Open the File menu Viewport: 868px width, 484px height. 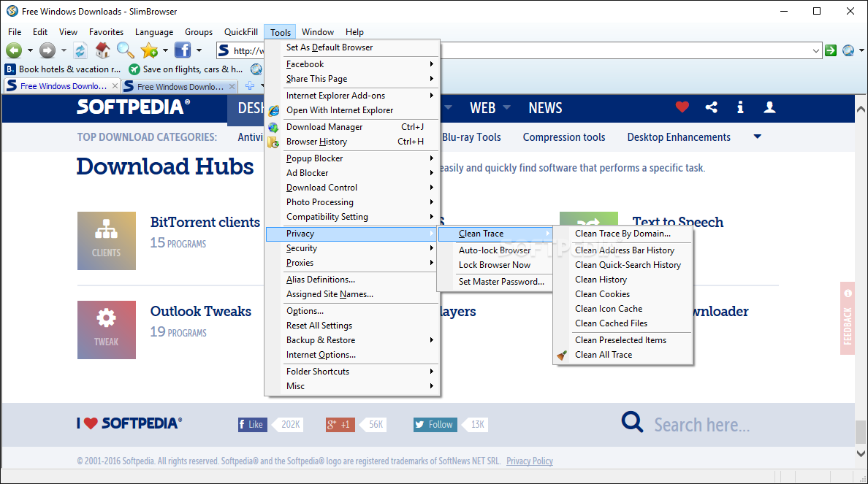(15, 32)
